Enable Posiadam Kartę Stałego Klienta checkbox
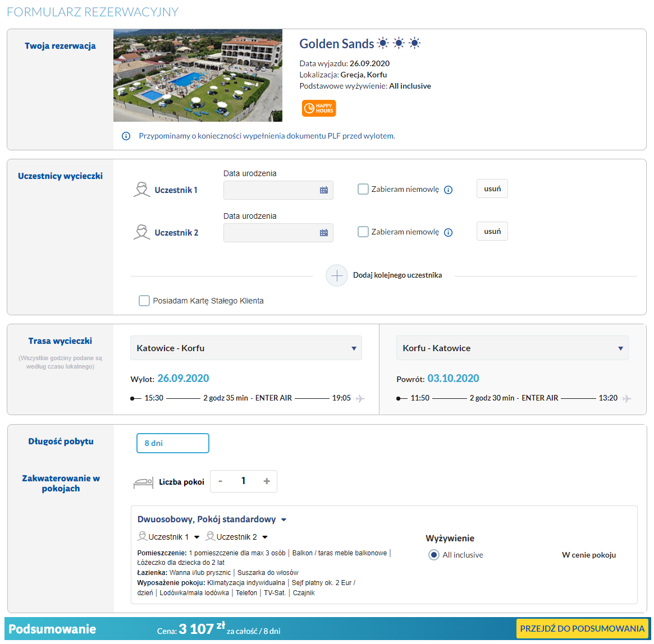 point(144,301)
